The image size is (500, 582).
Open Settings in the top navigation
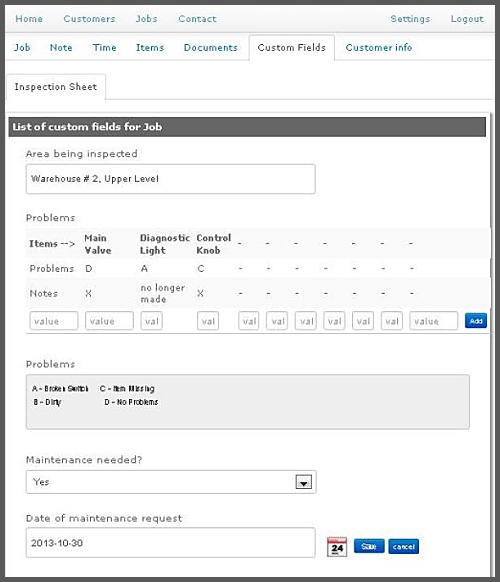tap(410, 19)
